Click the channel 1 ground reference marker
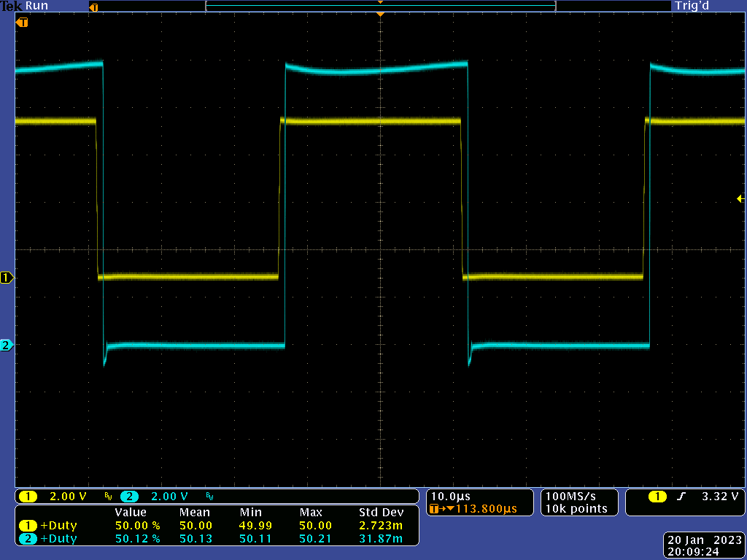This screenshot has height=560, width=747. pos(4,277)
